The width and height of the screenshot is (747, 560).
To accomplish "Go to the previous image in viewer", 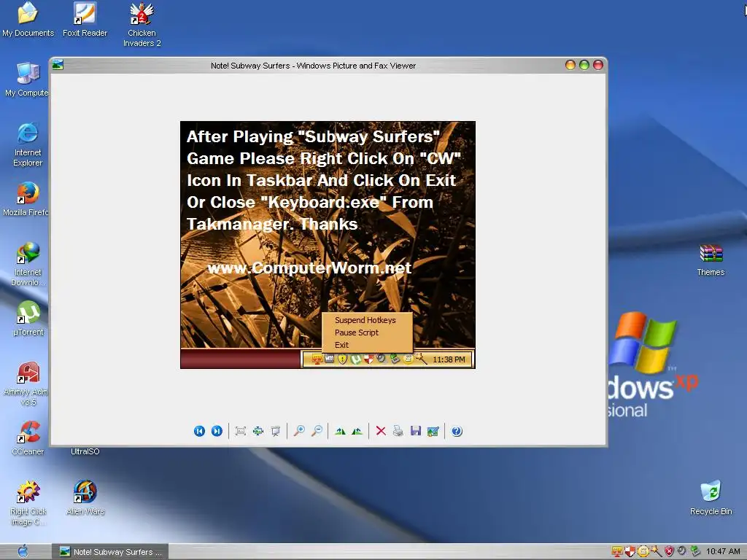I will point(199,432).
